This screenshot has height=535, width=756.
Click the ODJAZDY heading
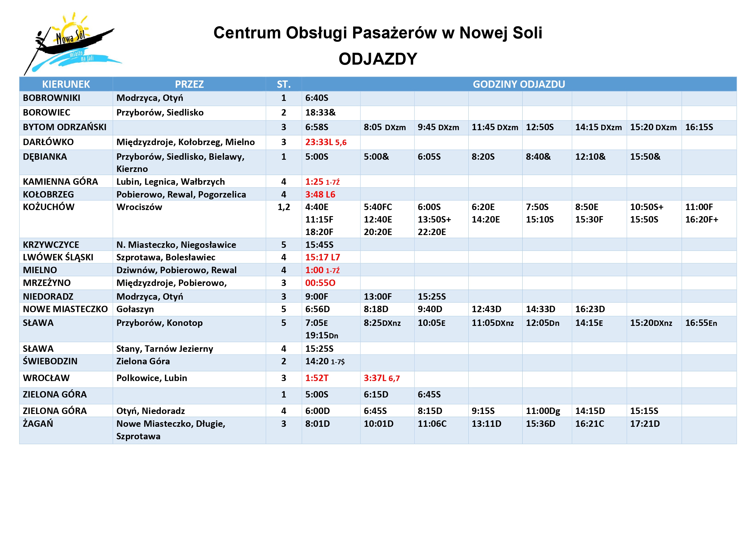(378, 59)
